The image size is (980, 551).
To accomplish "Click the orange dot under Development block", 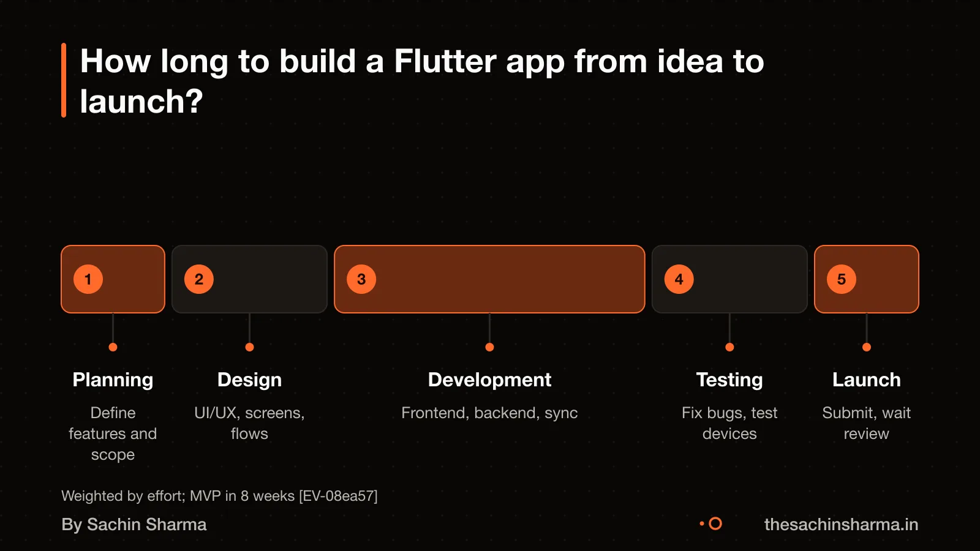I will tap(489, 347).
